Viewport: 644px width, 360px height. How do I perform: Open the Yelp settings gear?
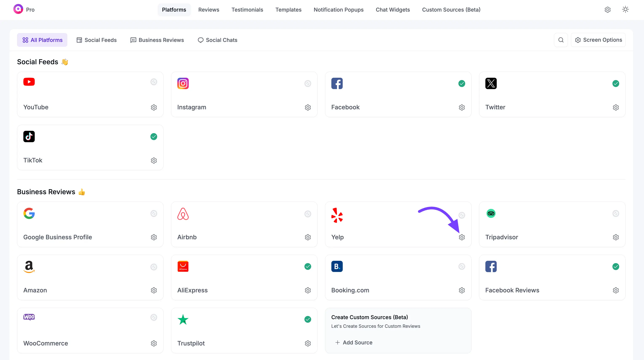pyautogui.click(x=462, y=237)
